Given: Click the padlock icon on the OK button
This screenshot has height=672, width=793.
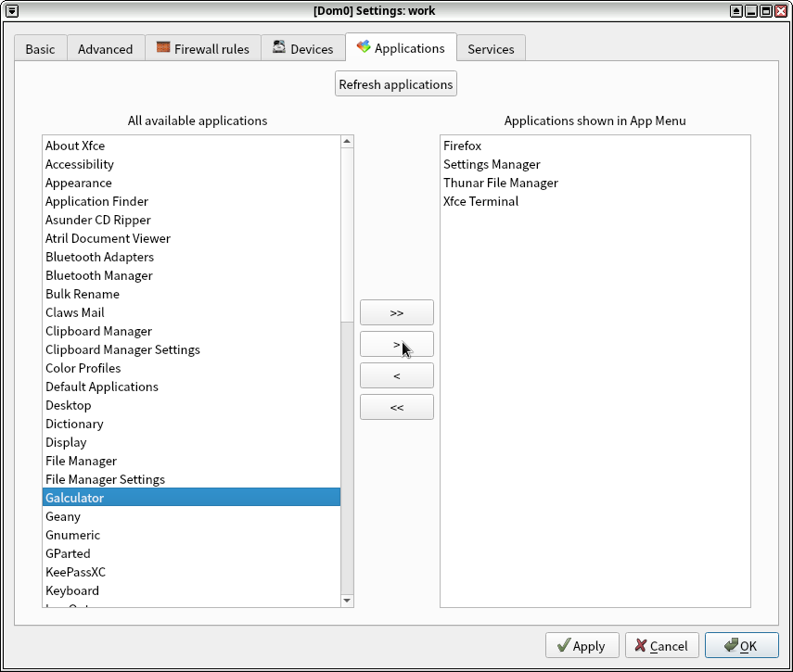Looking at the screenshot, I should pos(729,645).
